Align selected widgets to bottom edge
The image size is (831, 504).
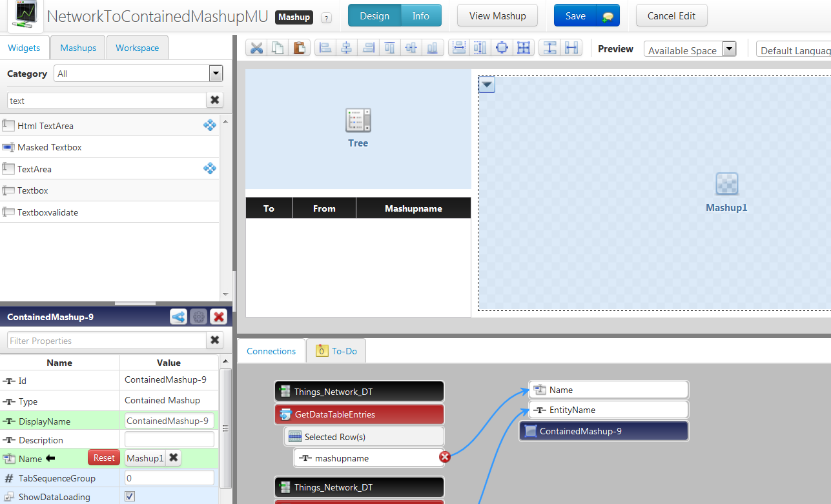pyautogui.click(x=432, y=48)
